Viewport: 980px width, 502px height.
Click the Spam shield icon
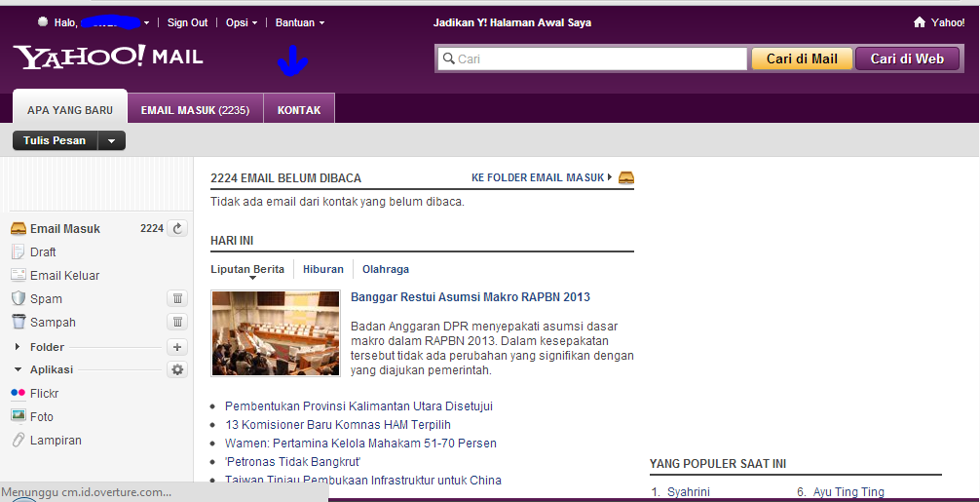[x=19, y=298]
